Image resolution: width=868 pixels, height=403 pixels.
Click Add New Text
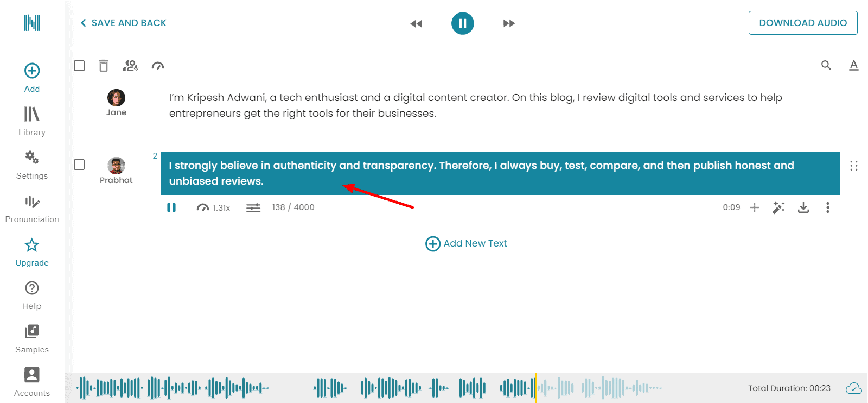[x=467, y=243]
